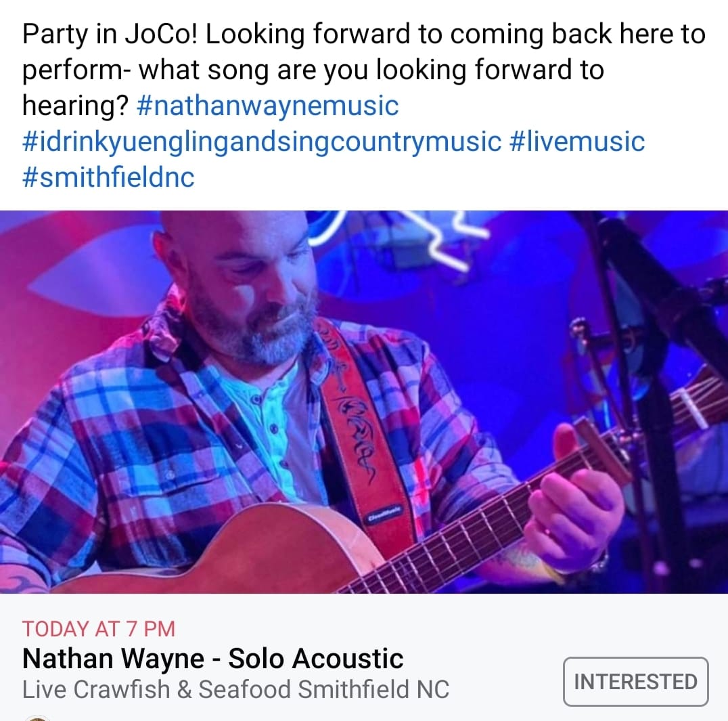Click the 'perform- what song' text line
Viewport: 728px width, 721px height.
tap(313, 70)
